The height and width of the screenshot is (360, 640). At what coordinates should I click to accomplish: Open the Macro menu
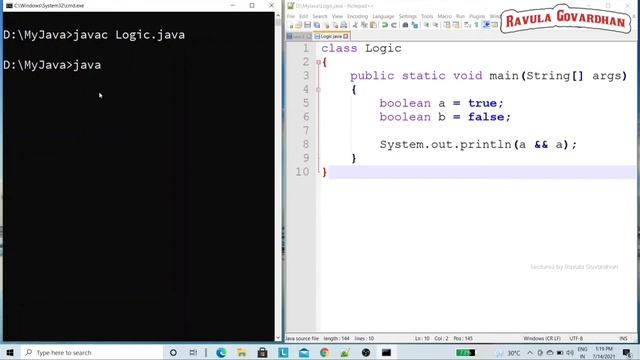tap(444, 16)
